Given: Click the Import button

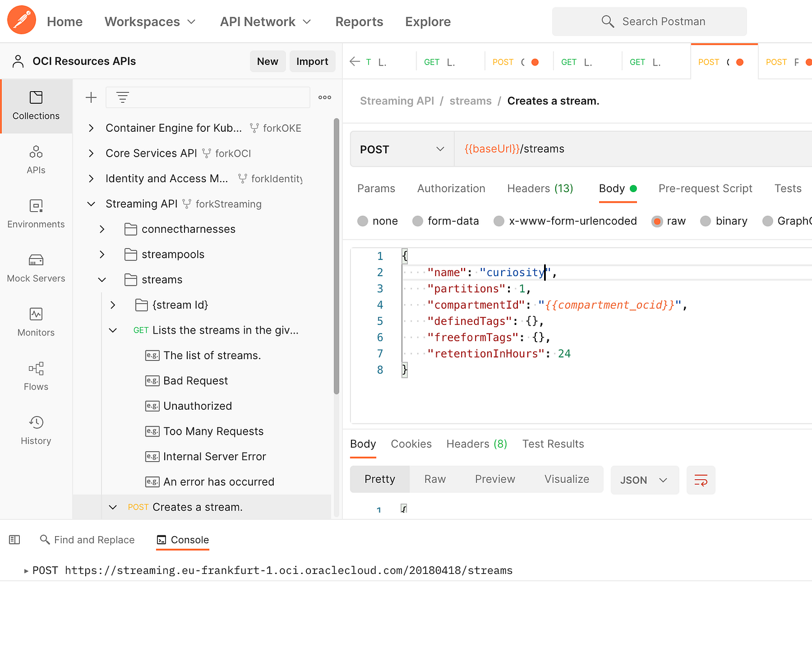Looking at the screenshot, I should 312,61.
